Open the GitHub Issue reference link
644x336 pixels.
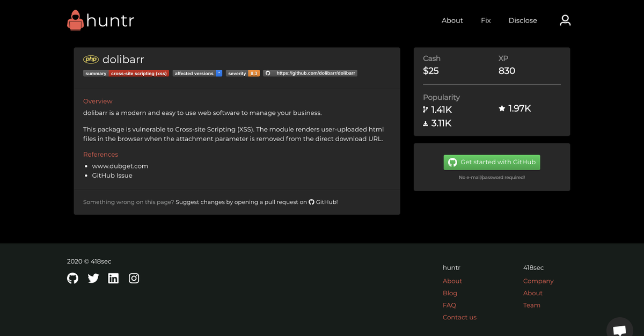(112, 176)
